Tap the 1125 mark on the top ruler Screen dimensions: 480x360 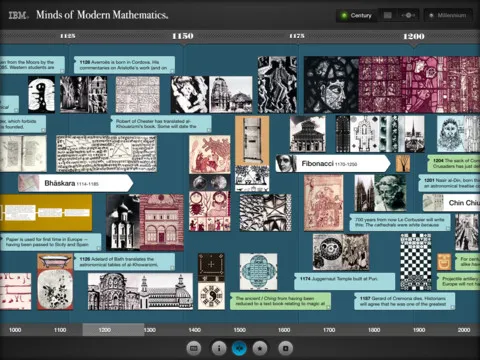tap(68, 36)
